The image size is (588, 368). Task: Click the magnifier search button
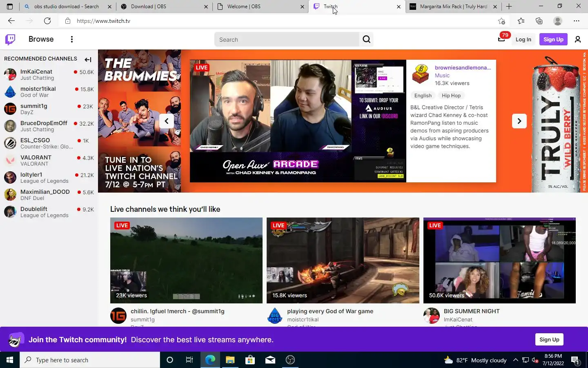367,39
